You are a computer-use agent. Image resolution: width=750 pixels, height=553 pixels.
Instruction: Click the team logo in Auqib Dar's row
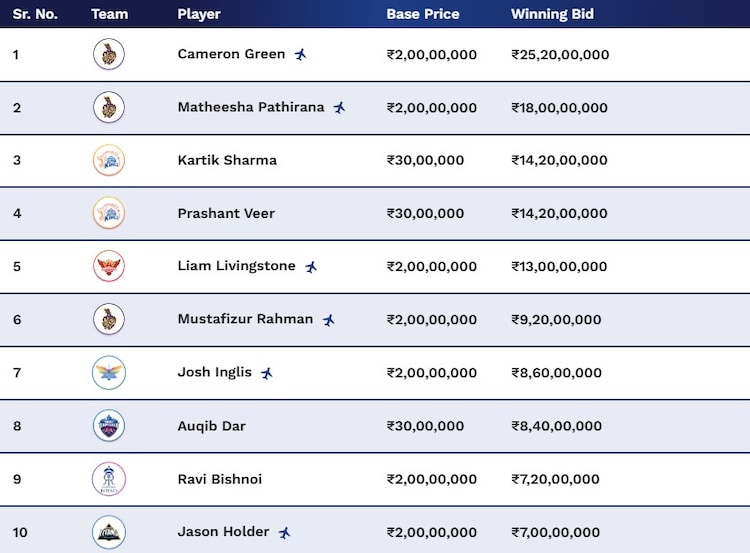109,426
